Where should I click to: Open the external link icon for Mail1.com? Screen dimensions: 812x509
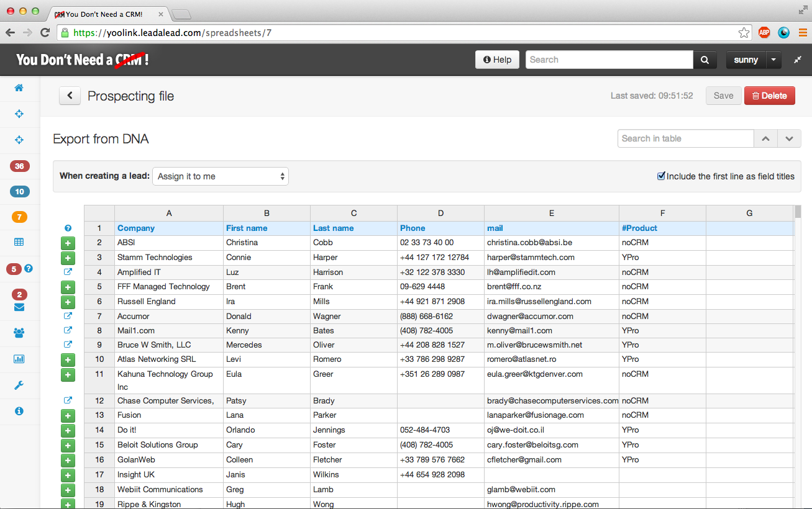(x=68, y=330)
